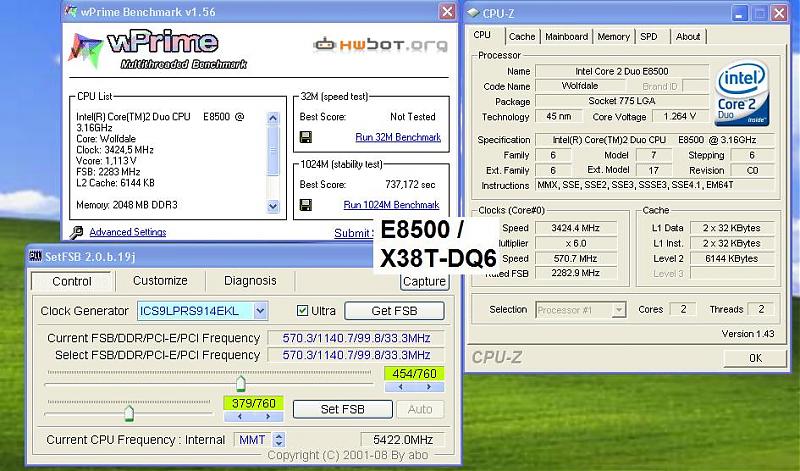This screenshot has height=471, width=800.
Task: Open the Diagnosis tab in SetFSB
Action: pos(250,281)
